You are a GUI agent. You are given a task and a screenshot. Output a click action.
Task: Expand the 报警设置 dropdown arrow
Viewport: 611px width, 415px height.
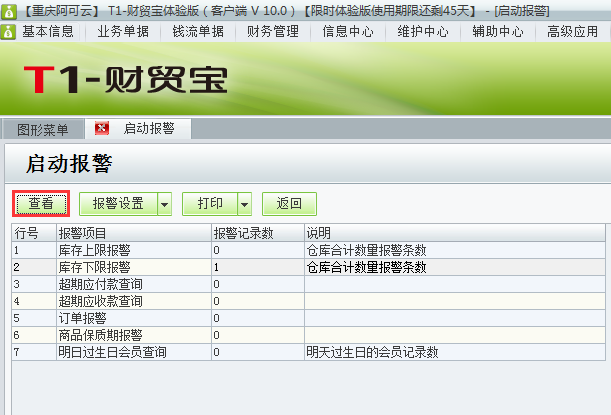[x=164, y=204]
